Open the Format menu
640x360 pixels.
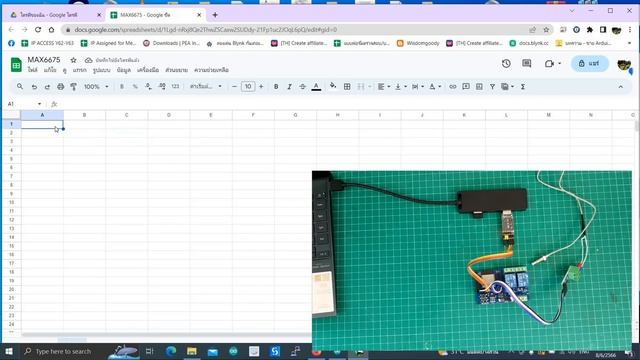tap(101, 70)
